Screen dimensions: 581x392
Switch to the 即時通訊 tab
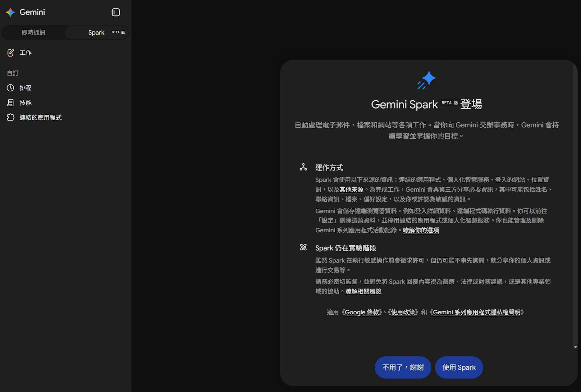pos(33,33)
